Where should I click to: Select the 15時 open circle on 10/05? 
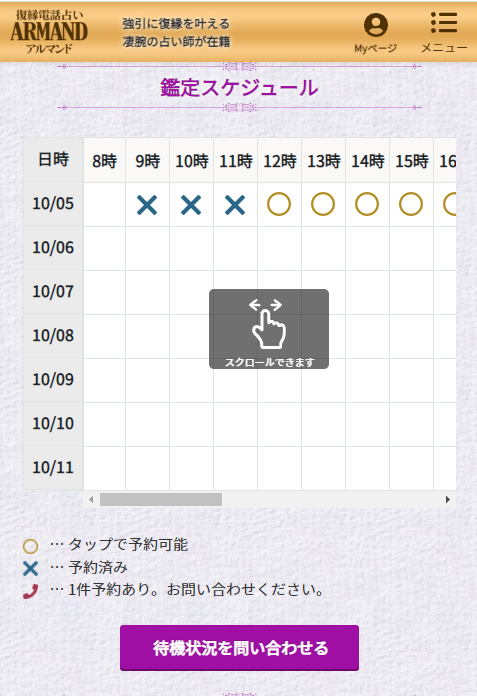pyautogui.click(x=411, y=204)
